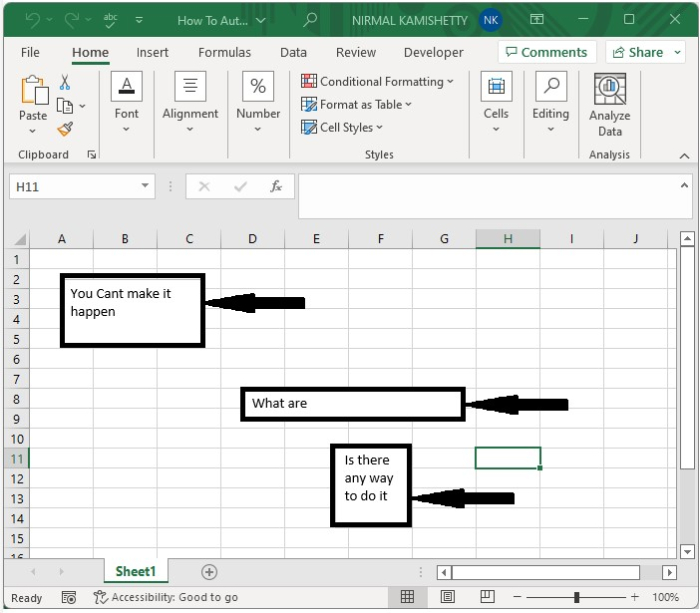Switch to Normal view
Screen dimensions: 700x613
pyautogui.click(x=407, y=596)
